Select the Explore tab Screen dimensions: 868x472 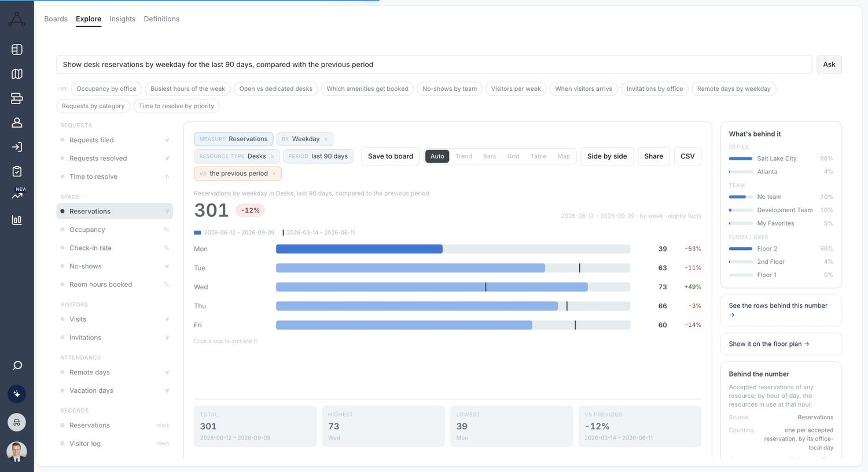click(89, 19)
